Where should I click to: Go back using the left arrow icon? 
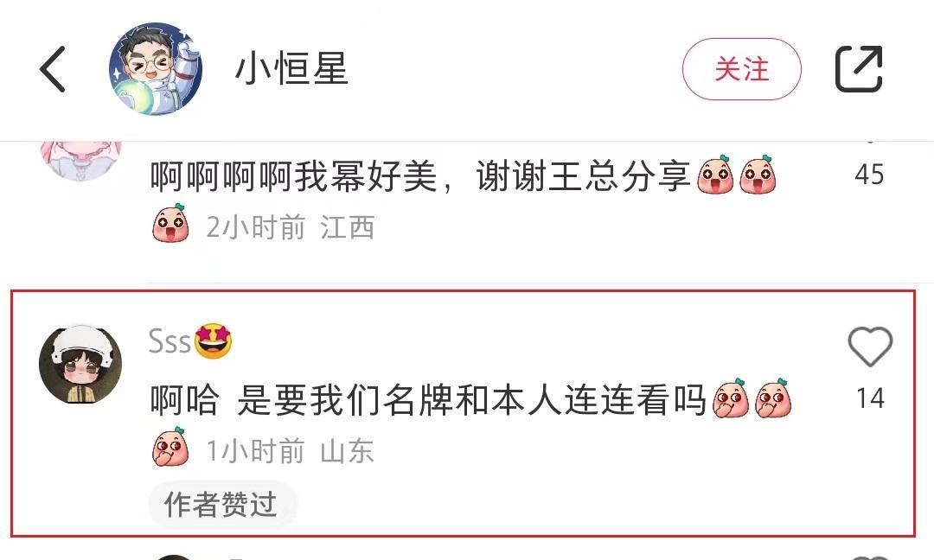pos(53,69)
